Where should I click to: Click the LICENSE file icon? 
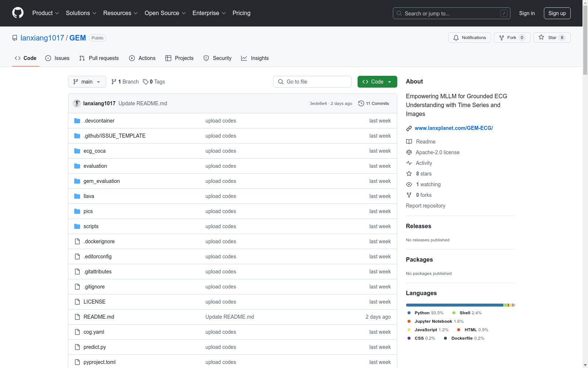coord(77,302)
